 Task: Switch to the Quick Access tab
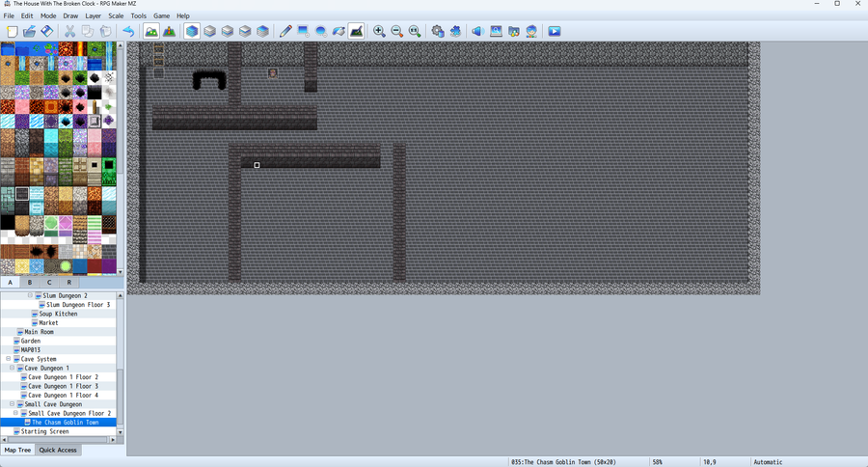[58, 450]
